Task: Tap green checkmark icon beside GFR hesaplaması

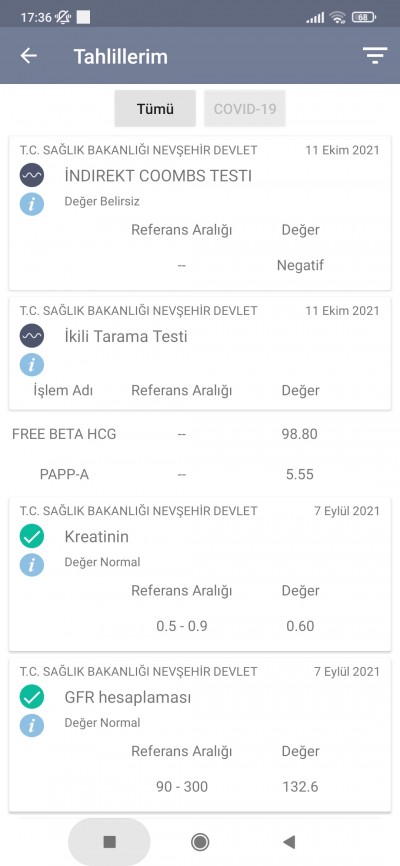Action: point(31,697)
